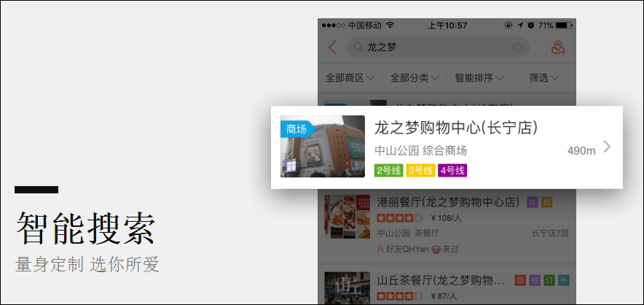
Task: Click the rotation lock status icon
Action: (x=509, y=26)
